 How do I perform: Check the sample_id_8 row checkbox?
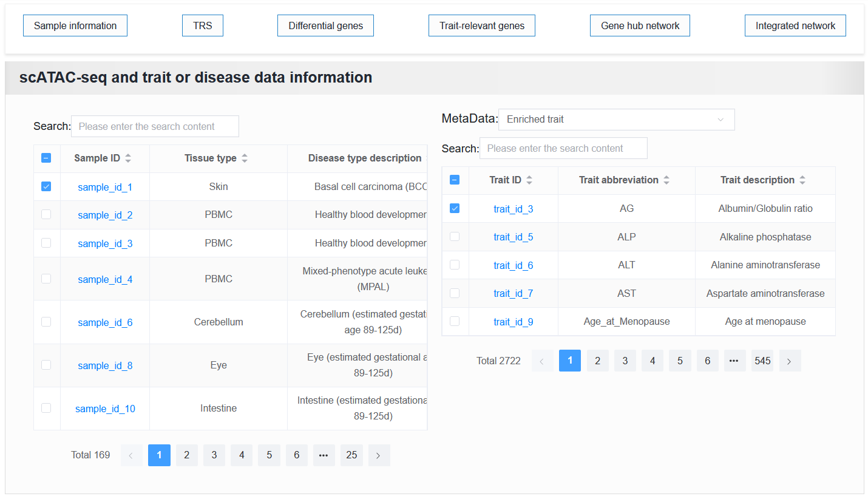coord(46,365)
